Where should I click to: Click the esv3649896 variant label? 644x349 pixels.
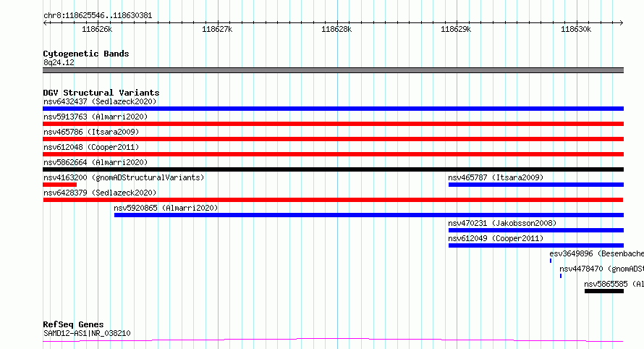point(597,253)
